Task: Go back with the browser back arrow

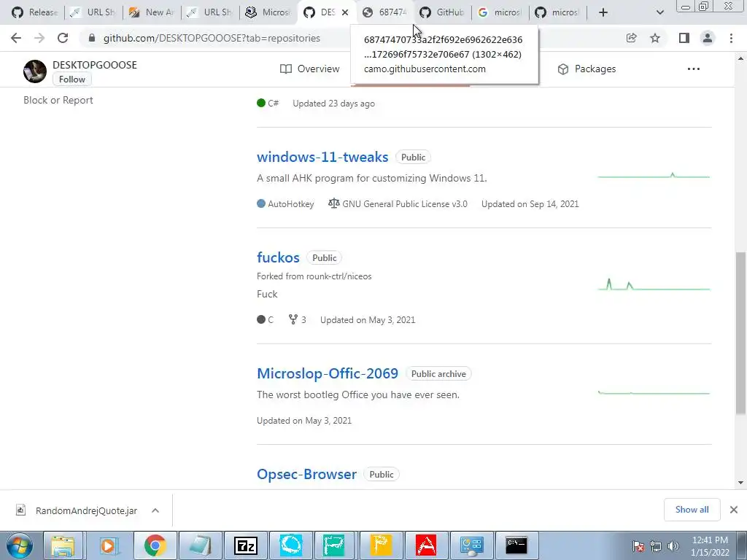Action: coord(16,38)
